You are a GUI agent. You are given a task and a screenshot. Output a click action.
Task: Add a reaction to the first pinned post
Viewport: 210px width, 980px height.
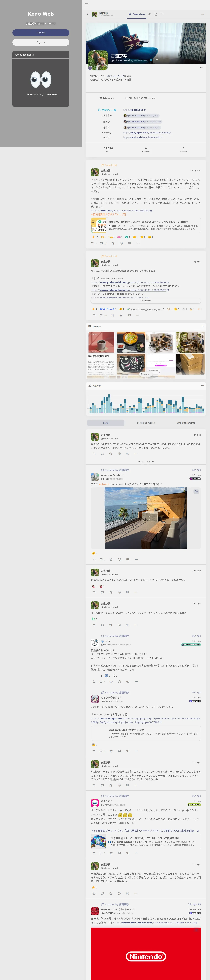(x=121, y=243)
